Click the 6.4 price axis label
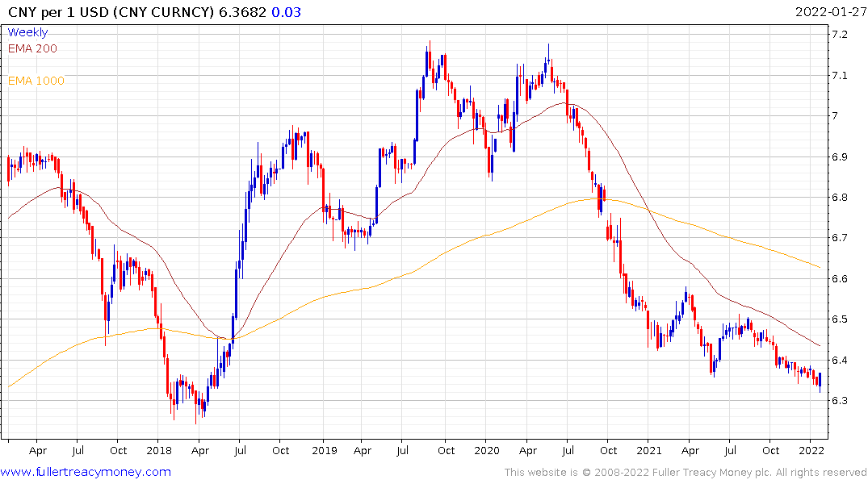 839,360
